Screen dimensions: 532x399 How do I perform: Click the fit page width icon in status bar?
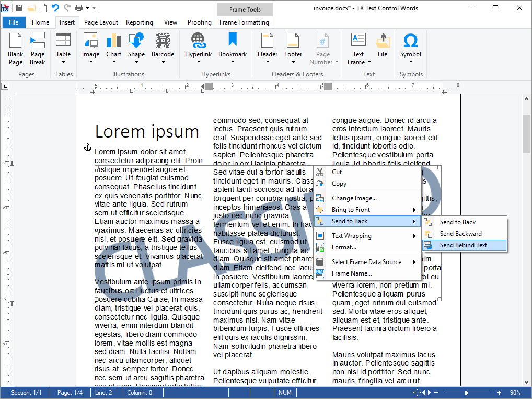[426, 393]
